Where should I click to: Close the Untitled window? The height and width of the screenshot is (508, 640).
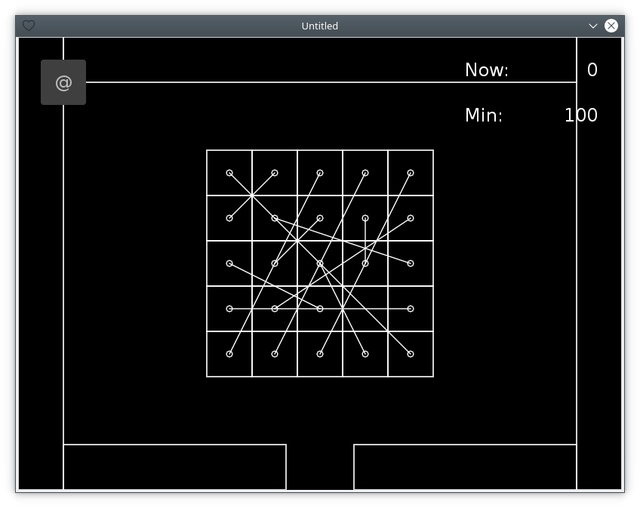(x=611, y=26)
